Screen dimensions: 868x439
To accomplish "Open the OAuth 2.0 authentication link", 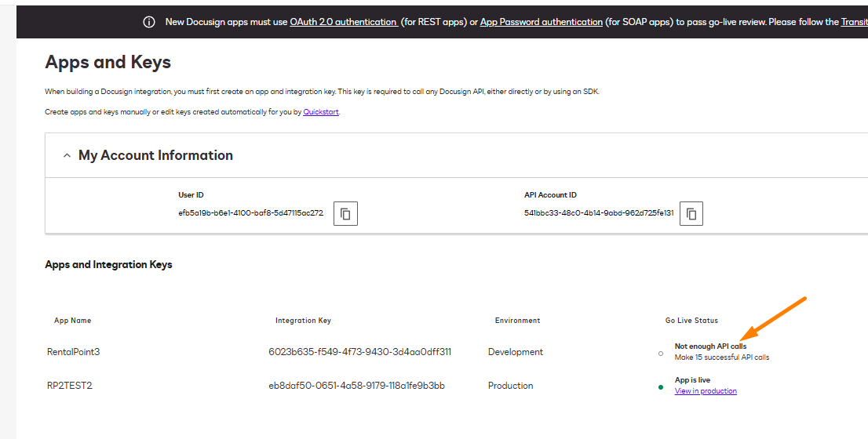I will tap(343, 22).
